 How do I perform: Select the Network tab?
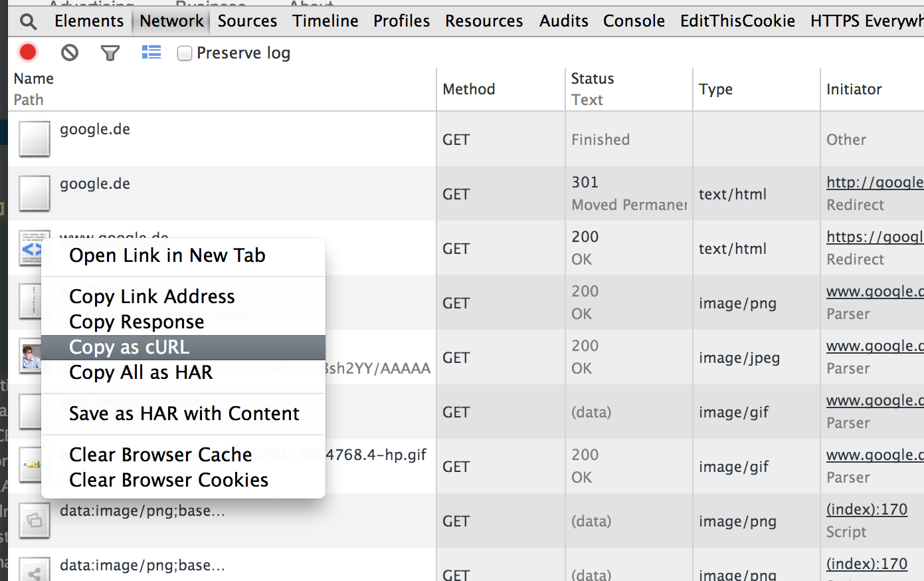(x=171, y=21)
